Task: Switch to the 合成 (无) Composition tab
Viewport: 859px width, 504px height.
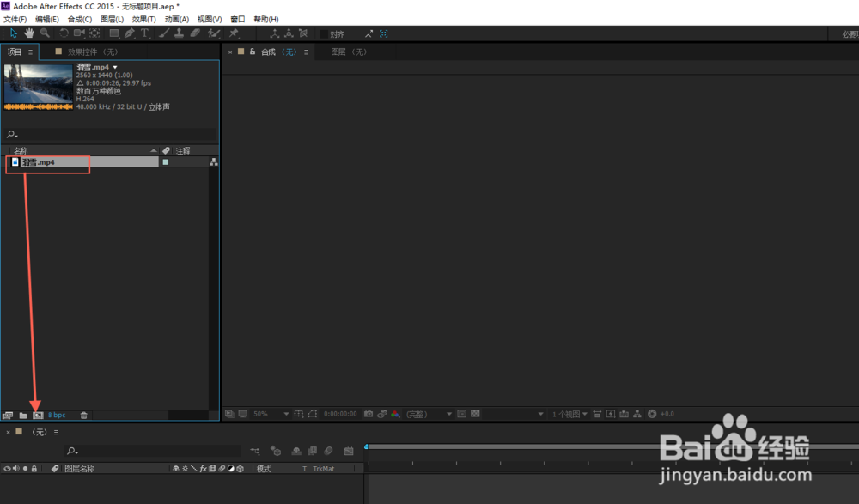Action: click(278, 52)
